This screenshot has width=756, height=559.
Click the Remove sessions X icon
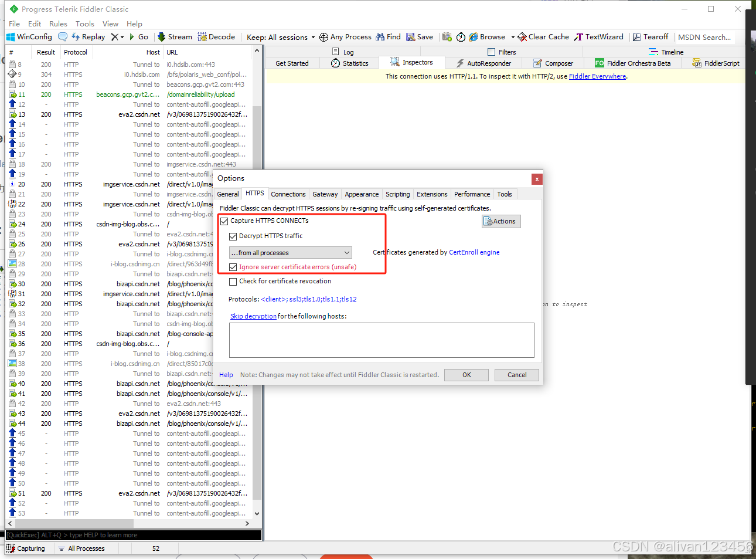pos(114,37)
